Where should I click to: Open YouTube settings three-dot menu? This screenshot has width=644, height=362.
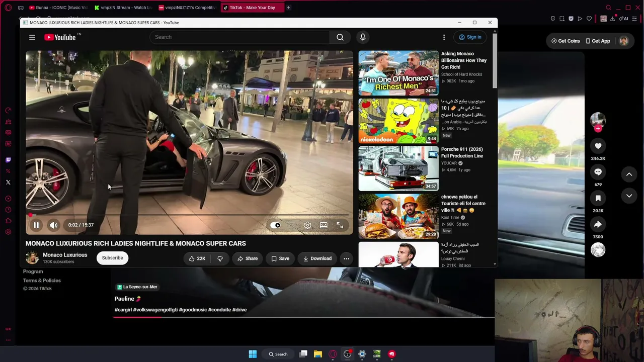click(444, 37)
